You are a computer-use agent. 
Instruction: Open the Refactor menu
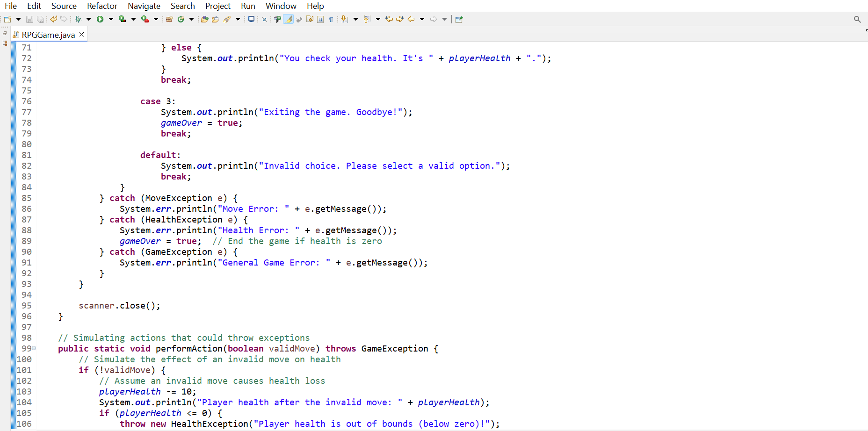[102, 6]
